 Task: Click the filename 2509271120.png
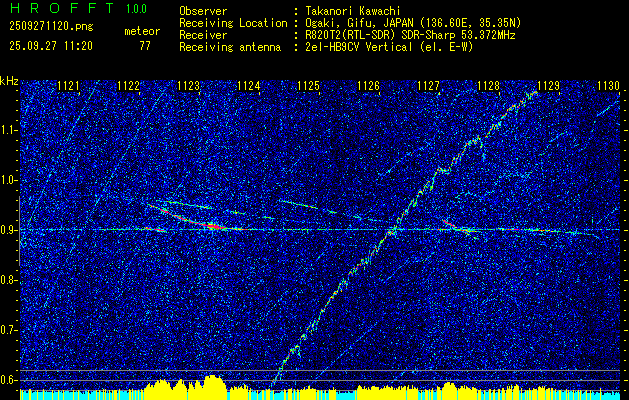pyautogui.click(x=51, y=26)
